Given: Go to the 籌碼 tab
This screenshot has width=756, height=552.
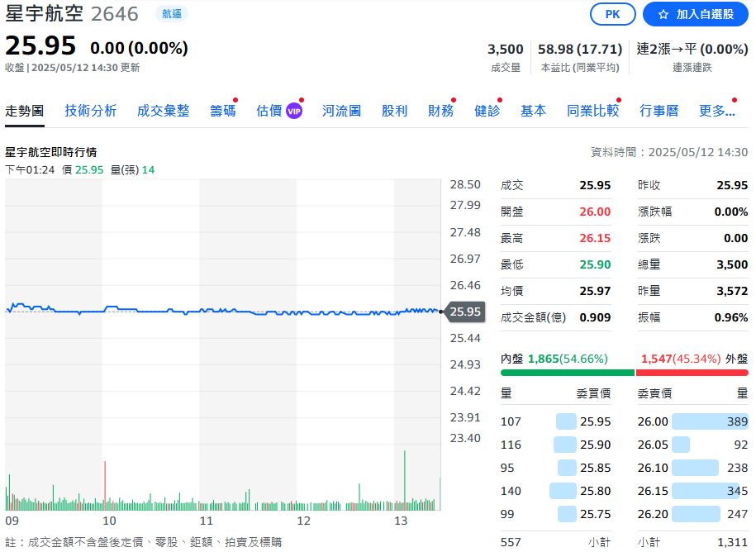Looking at the screenshot, I should (223, 111).
